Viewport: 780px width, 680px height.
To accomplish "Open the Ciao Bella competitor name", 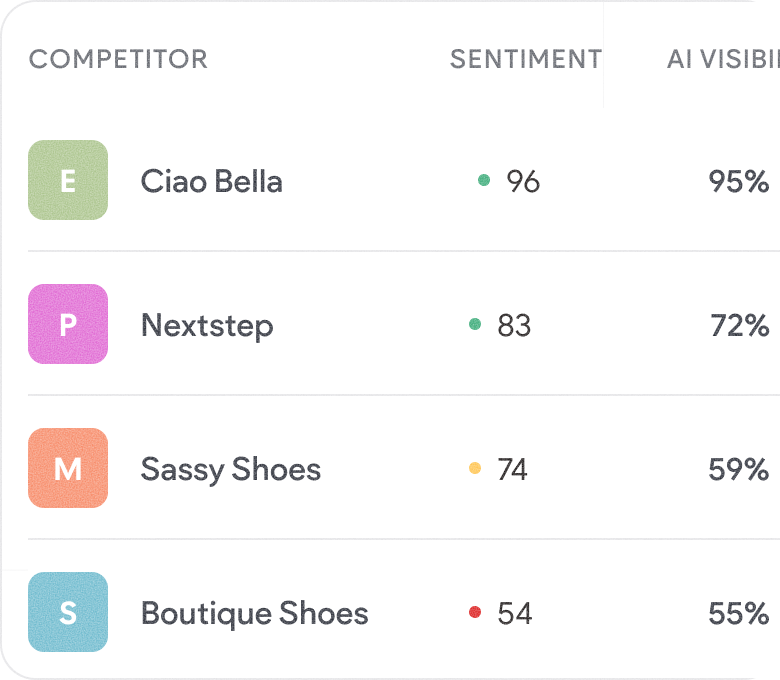I will point(212,181).
